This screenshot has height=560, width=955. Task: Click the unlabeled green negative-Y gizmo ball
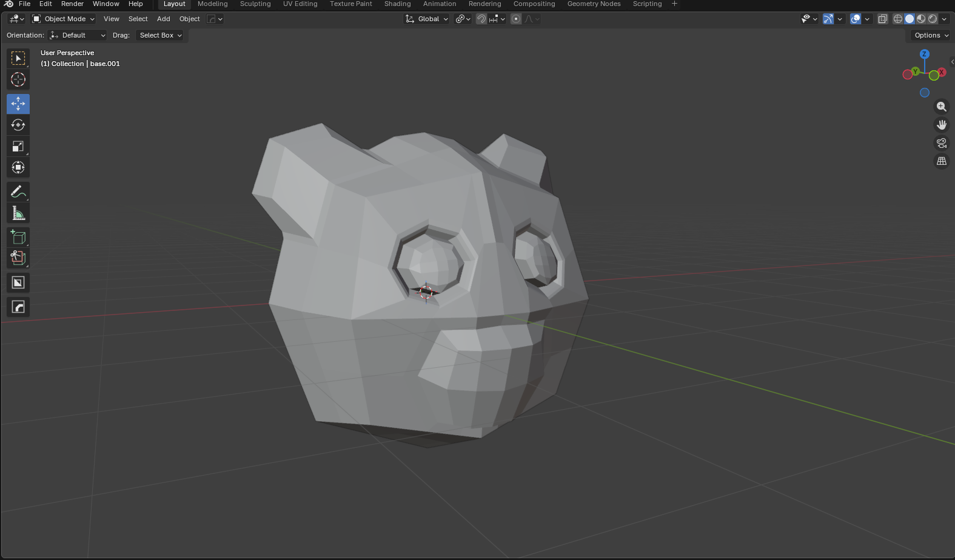pos(934,76)
